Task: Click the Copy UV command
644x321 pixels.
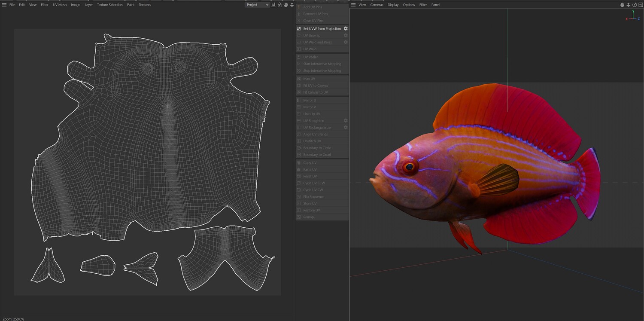Action: point(310,163)
